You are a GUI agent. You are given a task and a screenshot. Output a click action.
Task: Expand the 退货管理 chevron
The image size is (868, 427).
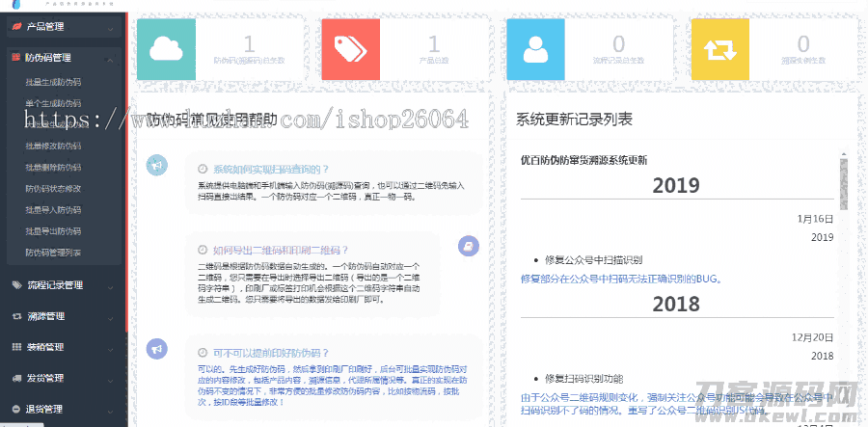pyautogui.click(x=111, y=412)
